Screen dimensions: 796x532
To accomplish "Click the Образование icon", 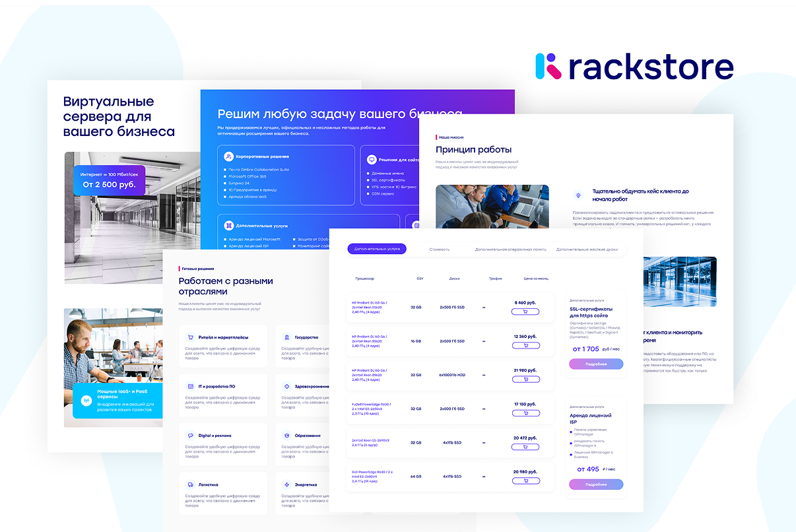I will point(286,436).
